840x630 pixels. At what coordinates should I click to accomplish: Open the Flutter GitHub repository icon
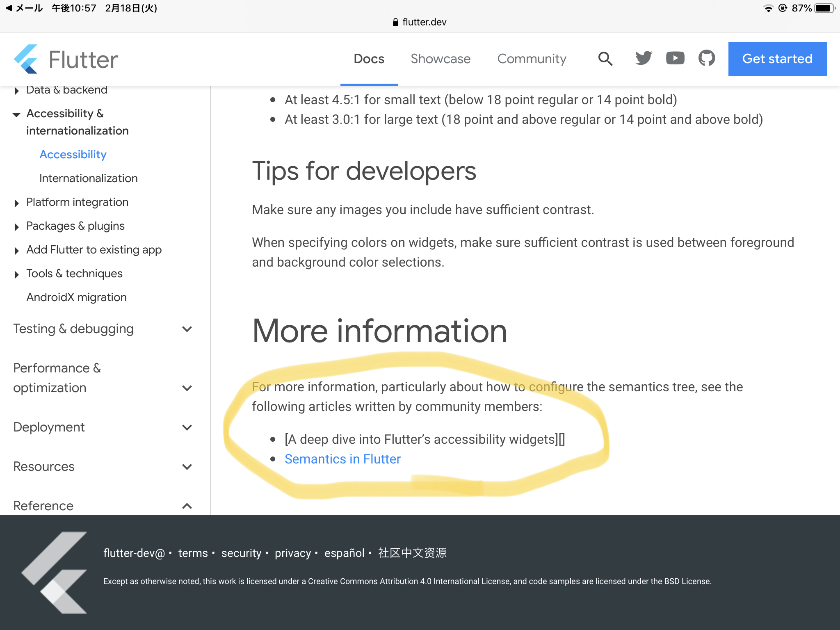[707, 59]
